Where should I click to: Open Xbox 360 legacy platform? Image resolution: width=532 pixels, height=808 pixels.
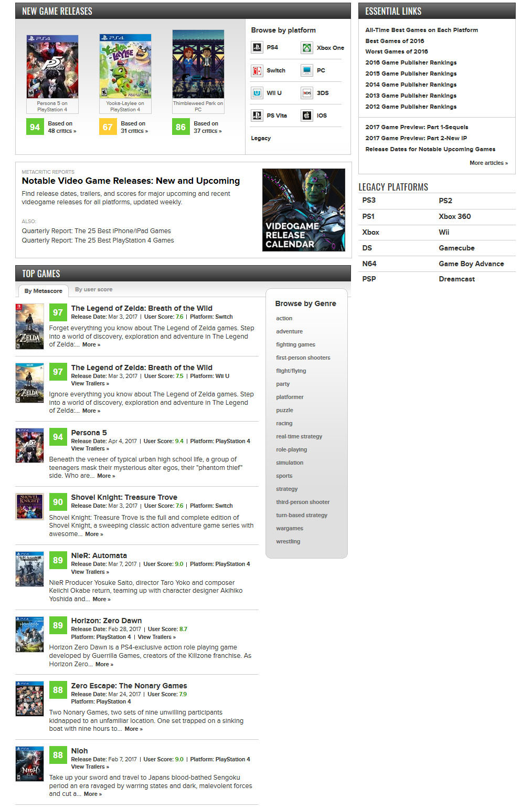click(x=455, y=216)
